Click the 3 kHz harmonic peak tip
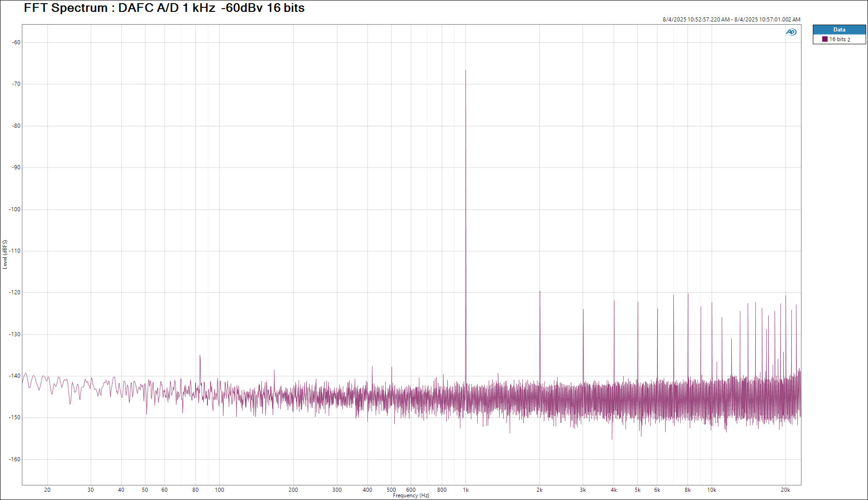 [583, 310]
